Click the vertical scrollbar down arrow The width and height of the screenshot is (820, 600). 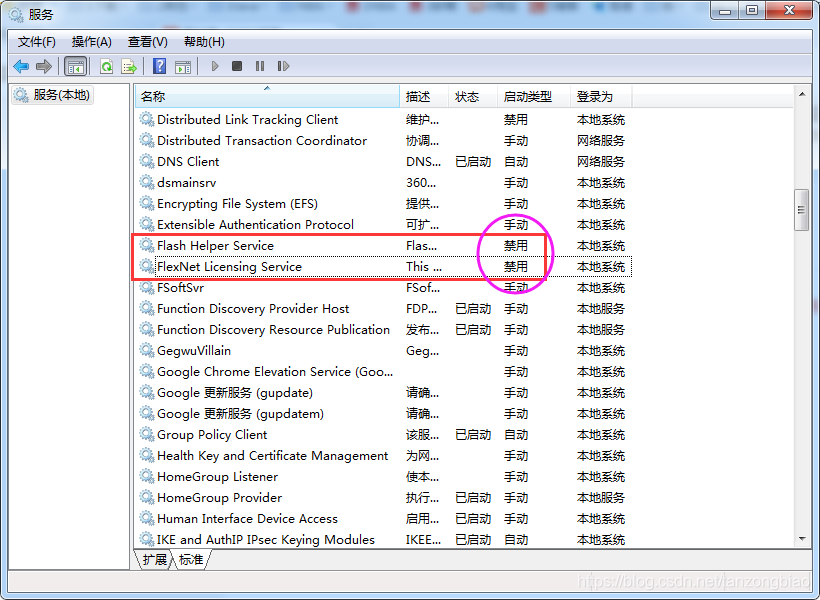(x=801, y=539)
